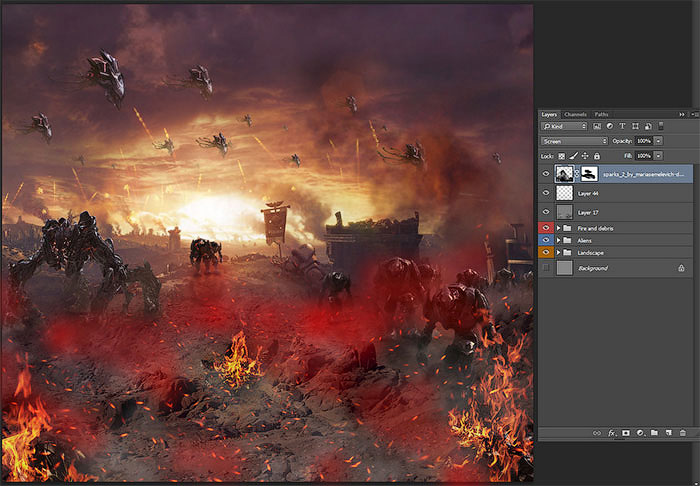Create a new layer icon
The height and width of the screenshot is (486, 700).
pyautogui.click(x=668, y=433)
